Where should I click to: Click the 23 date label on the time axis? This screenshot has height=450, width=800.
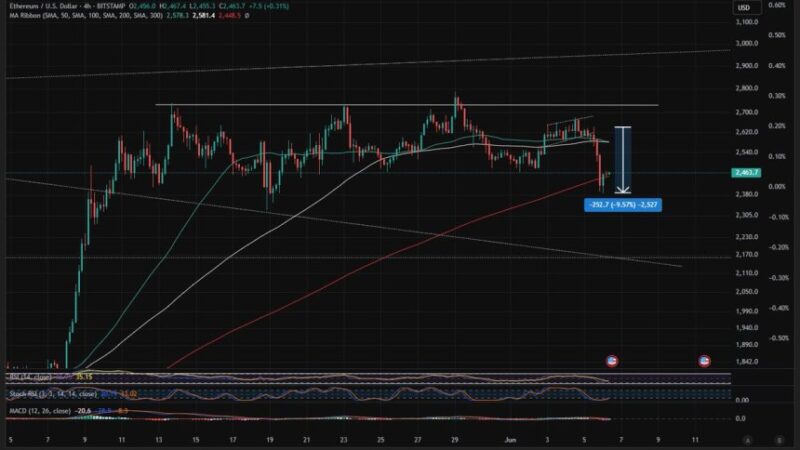click(x=344, y=440)
